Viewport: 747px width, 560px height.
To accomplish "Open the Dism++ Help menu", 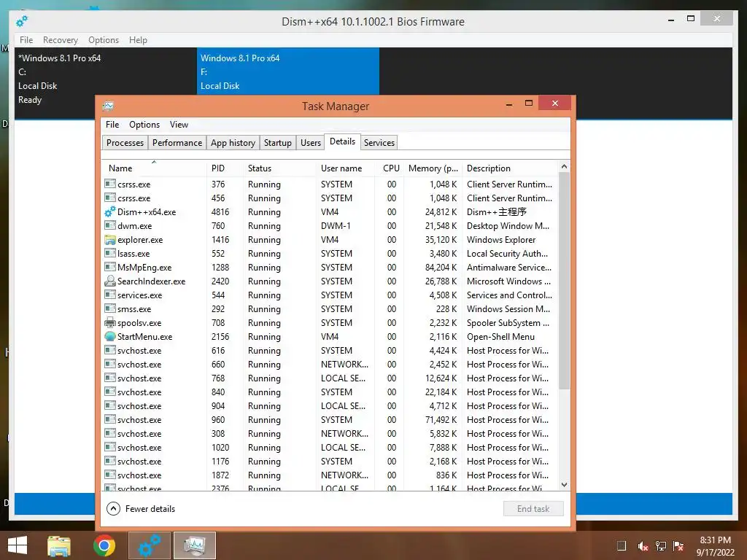I will tap(138, 40).
